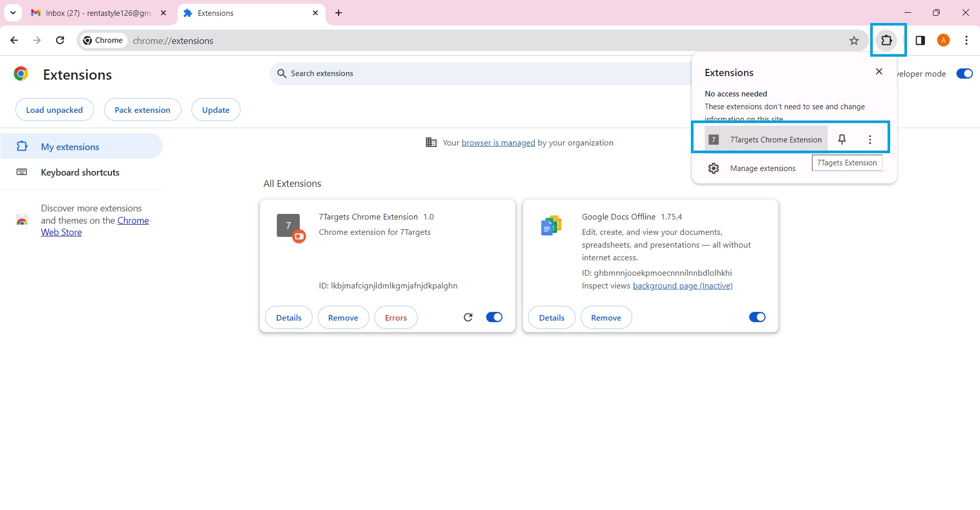
Task: Disable the 7Targets Chrome Extension
Action: 493,317
